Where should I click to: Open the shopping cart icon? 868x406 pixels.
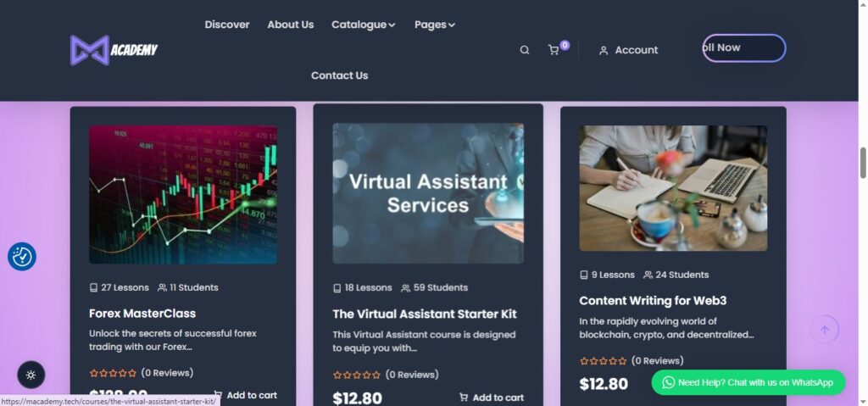554,50
